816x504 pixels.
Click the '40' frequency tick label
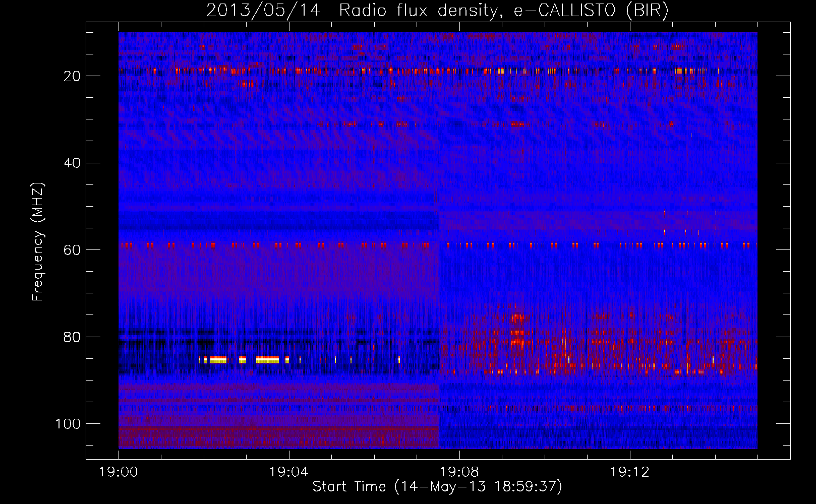tap(73, 163)
